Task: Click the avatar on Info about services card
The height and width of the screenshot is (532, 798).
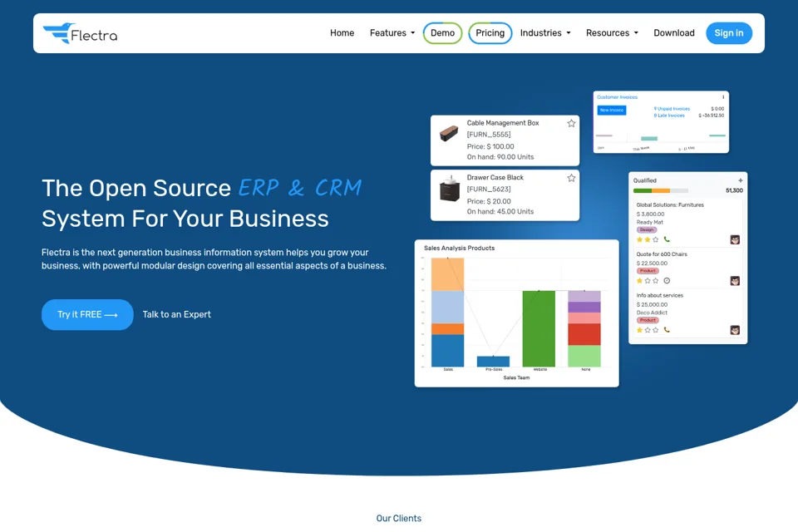Action: (735, 330)
